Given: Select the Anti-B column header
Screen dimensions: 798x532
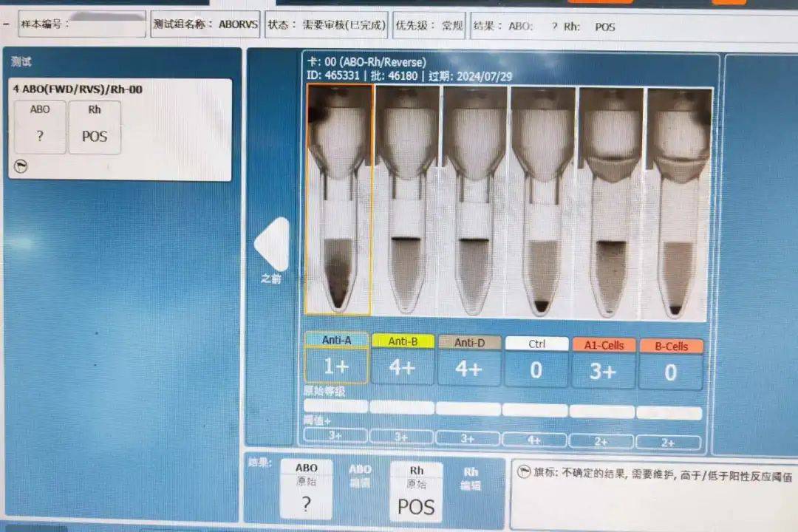Looking at the screenshot, I should pyautogui.click(x=402, y=341).
